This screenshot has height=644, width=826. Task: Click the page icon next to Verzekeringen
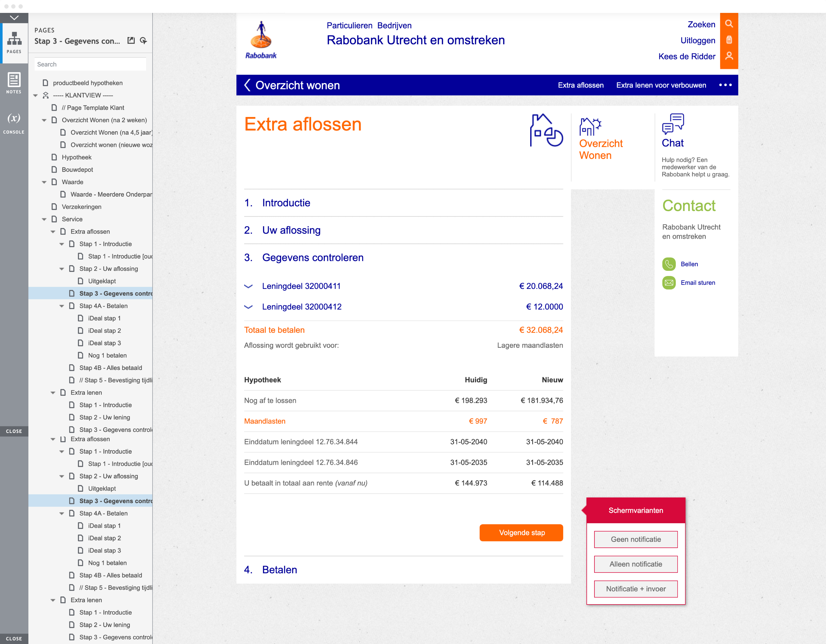[x=54, y=207]
